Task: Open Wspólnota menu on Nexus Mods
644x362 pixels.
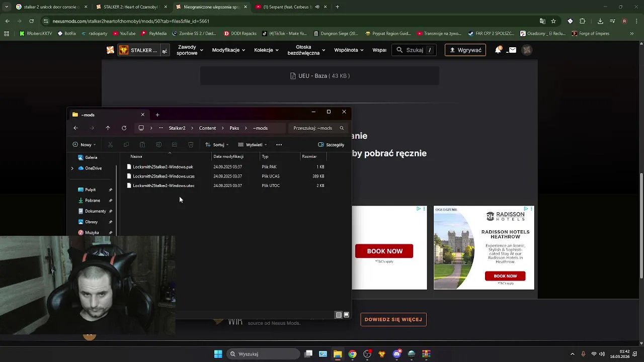Action: point(349,50)
